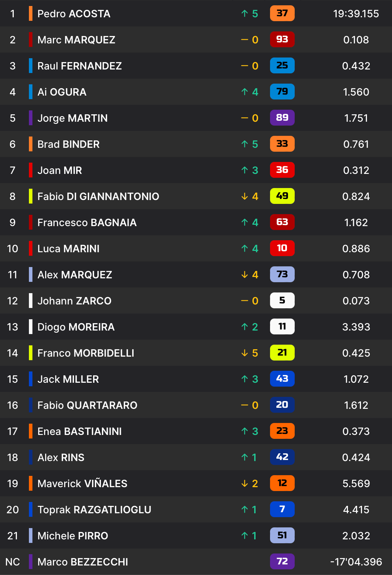
Task: Click Maverick Viñales' 5.569 gap time
Action: (356, 484)
